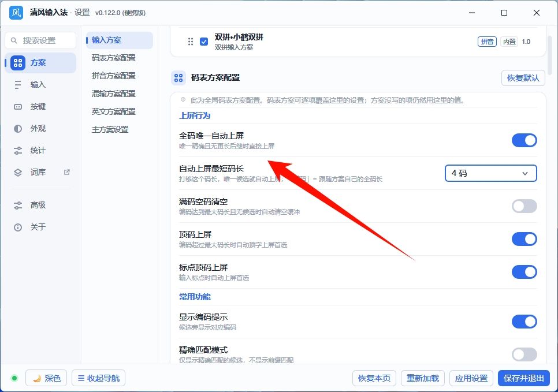Screen dimensions: 558x392
Task: Click 保存并退出 button
Action: [524, 378]
